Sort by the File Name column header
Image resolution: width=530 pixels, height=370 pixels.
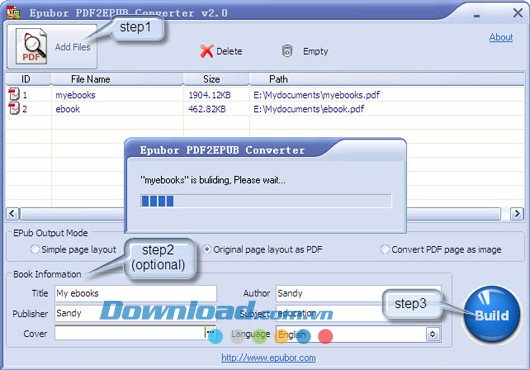coord(117,79)
